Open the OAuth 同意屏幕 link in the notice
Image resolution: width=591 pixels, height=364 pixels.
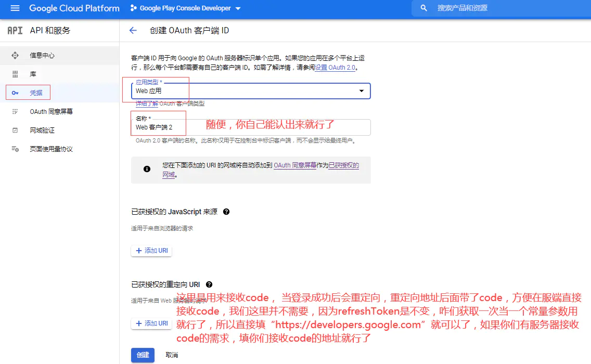click(x=295, y=165)
